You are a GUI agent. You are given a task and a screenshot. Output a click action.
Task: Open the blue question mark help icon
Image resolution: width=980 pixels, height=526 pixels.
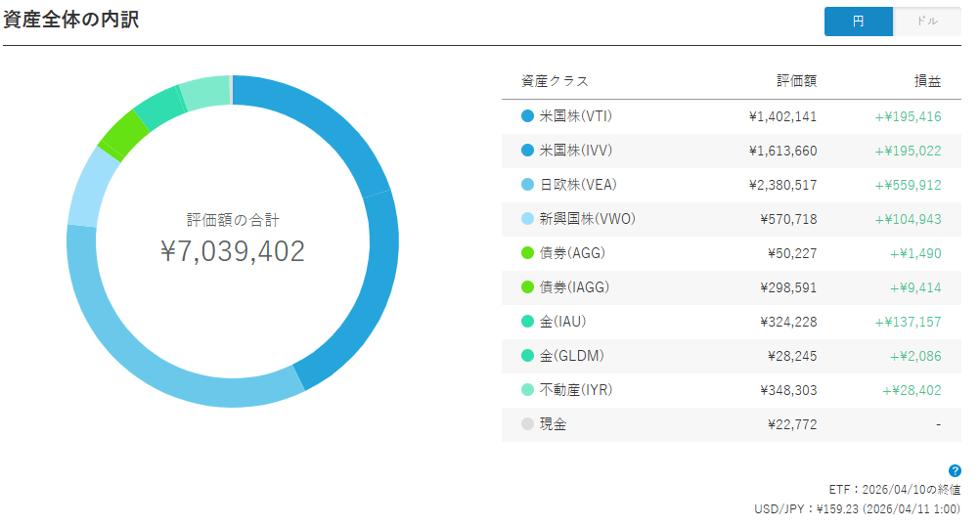click(x=955, y=470)
